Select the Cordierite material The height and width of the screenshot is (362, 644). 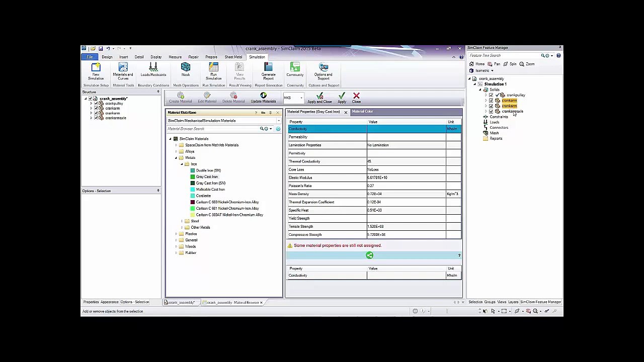tap(203, 196)
